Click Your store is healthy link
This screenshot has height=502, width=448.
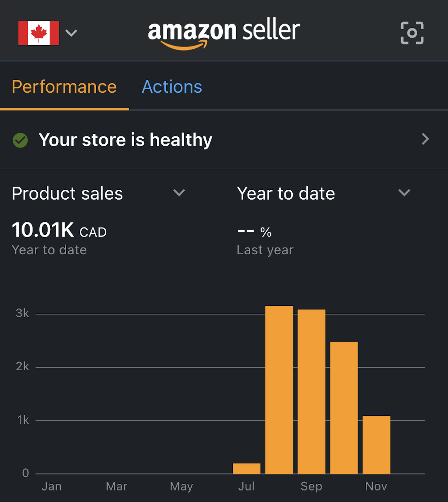tap(126, 140)
